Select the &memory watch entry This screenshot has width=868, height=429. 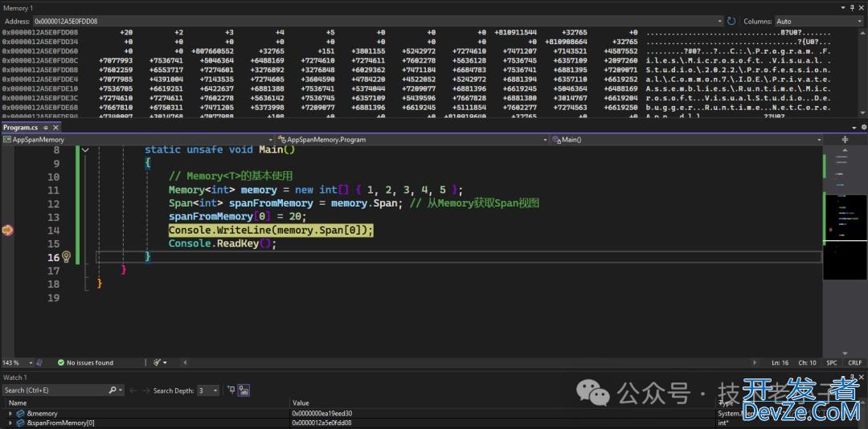pyautogui.click(x=42, y=414)
